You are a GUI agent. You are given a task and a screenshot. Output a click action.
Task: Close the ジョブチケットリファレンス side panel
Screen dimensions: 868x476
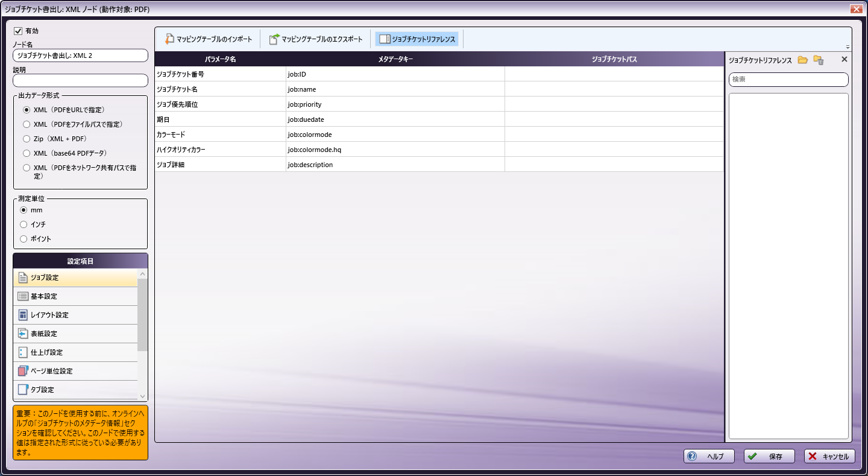844,59
